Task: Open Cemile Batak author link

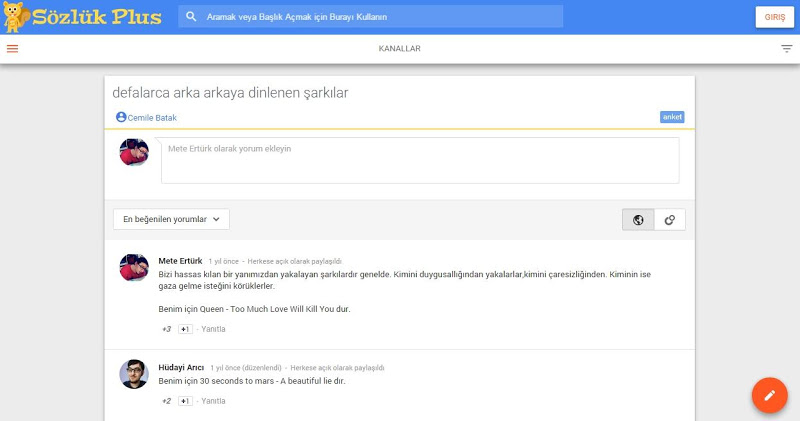Action: pyautogui.click(x=153, y=118)
